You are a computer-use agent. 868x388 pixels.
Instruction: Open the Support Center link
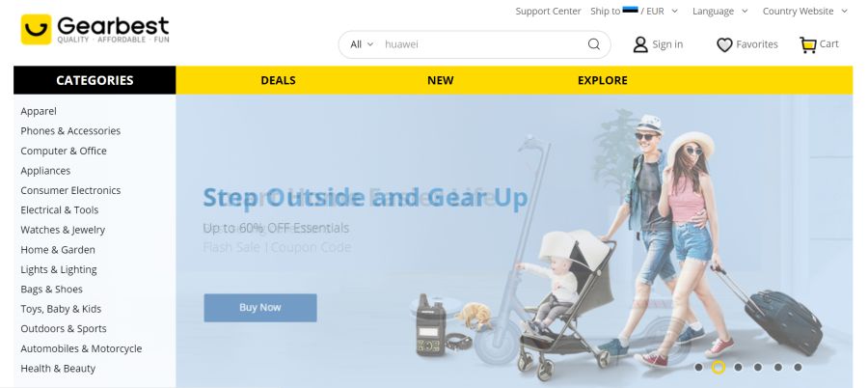tap(548, 11)
